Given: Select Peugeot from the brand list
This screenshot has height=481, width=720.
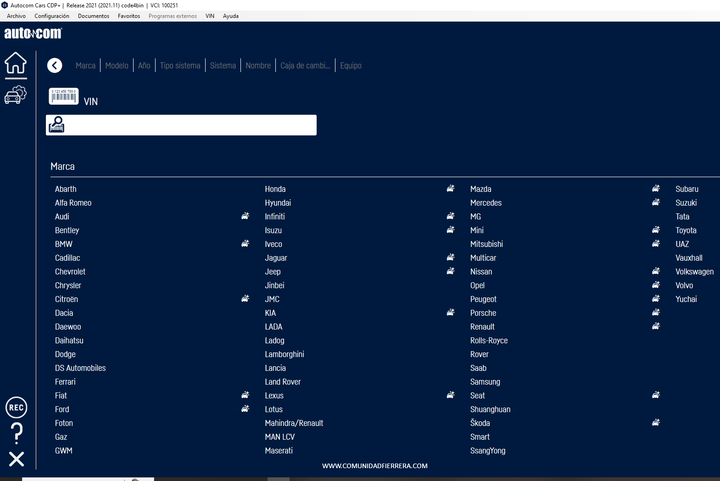Looking at the screenshot, I should [x=483, y=299].
